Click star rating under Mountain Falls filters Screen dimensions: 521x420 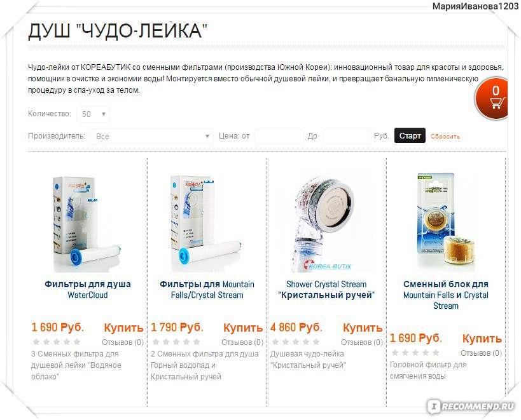[x=176, y=342]
